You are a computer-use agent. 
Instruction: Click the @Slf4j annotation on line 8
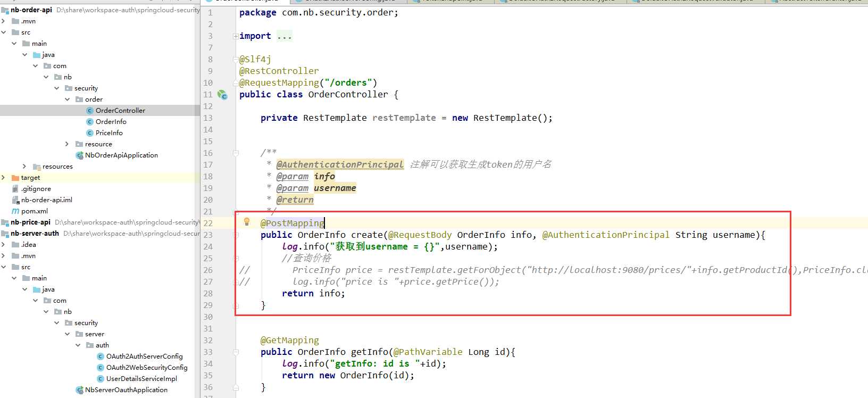[255, 59]
